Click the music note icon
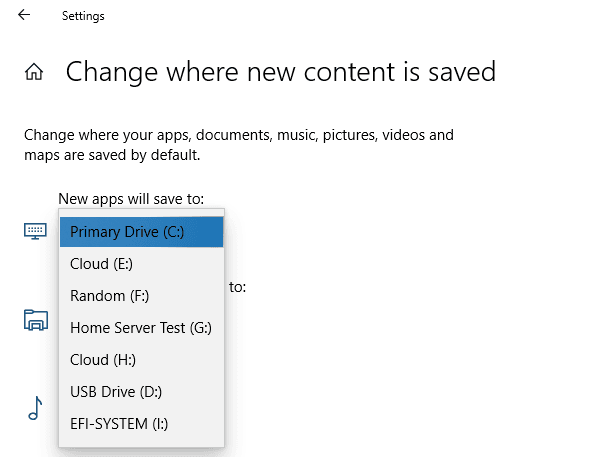The height and width of the screenshot is (457, 600). coord(35,408)
